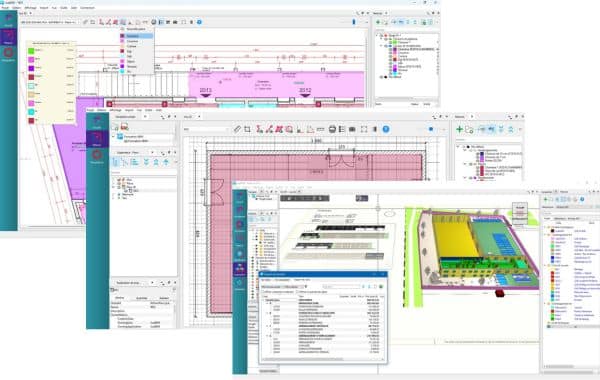Click the ruler icon in middle window toolbar

point(238,129)
